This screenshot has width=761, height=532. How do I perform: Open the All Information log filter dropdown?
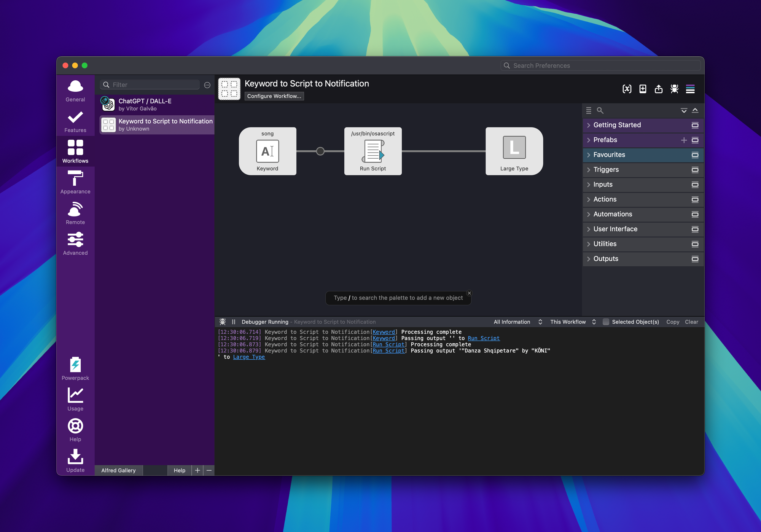(x=517, y=322)
